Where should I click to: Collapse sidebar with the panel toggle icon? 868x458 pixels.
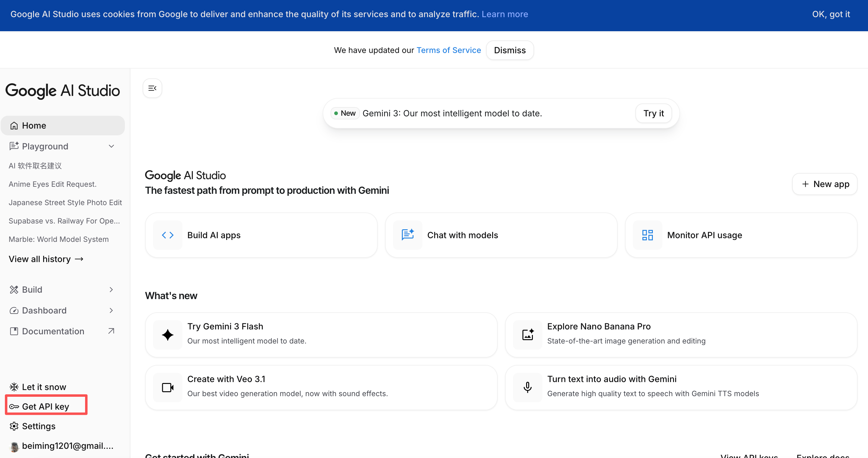(152, 88)
